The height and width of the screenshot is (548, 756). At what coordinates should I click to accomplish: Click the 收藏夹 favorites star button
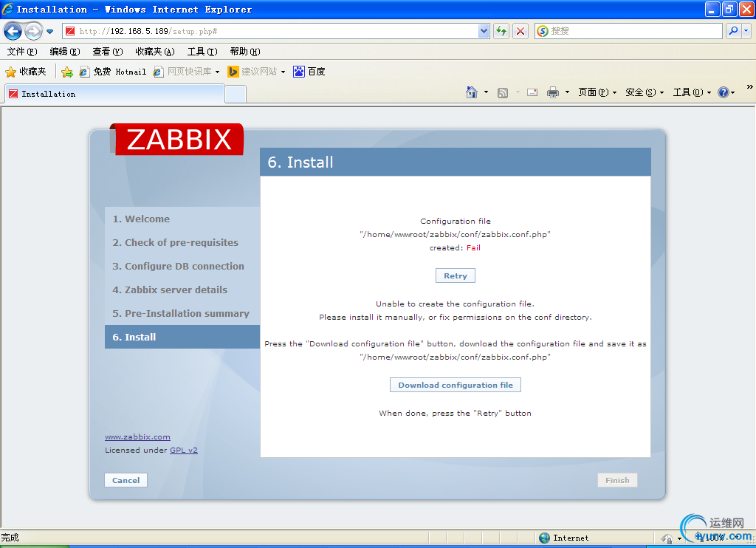[x=26, y=72]
